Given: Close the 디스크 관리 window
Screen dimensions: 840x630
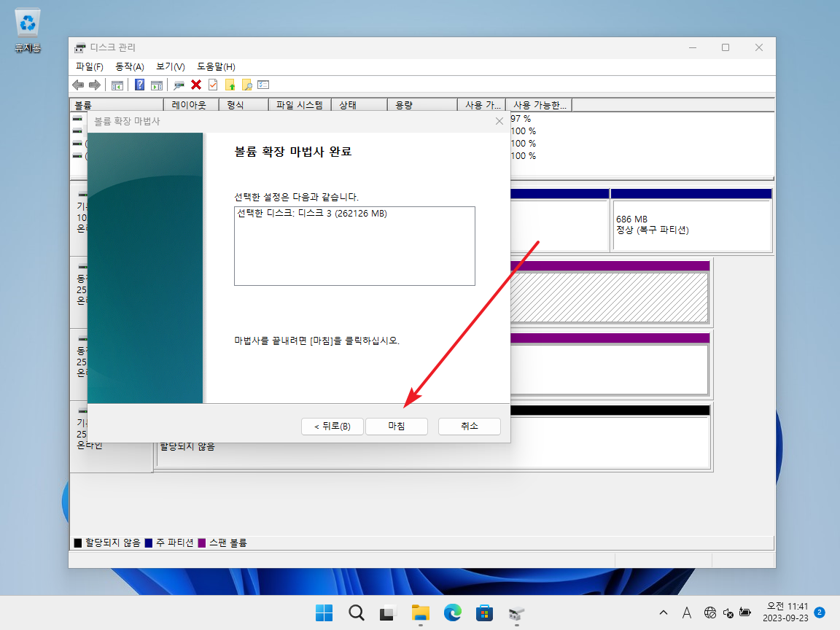Looking at the screenshot, I should 758,47.
